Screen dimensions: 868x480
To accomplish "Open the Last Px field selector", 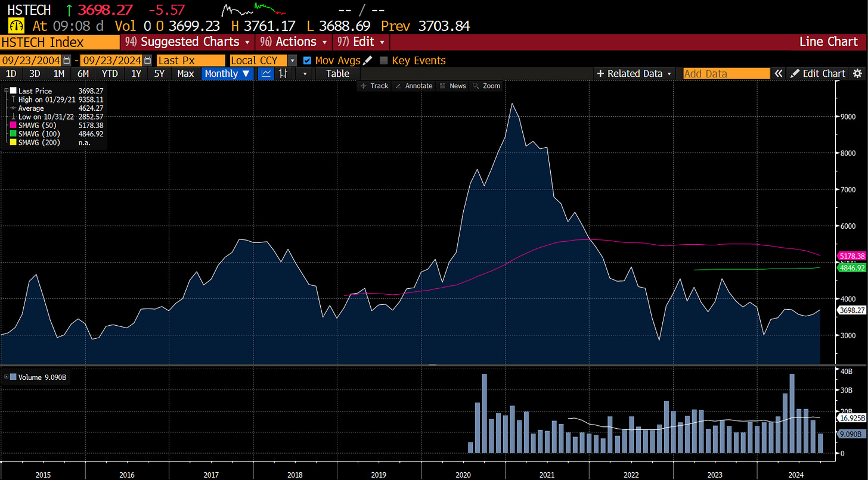I will 191,60.
